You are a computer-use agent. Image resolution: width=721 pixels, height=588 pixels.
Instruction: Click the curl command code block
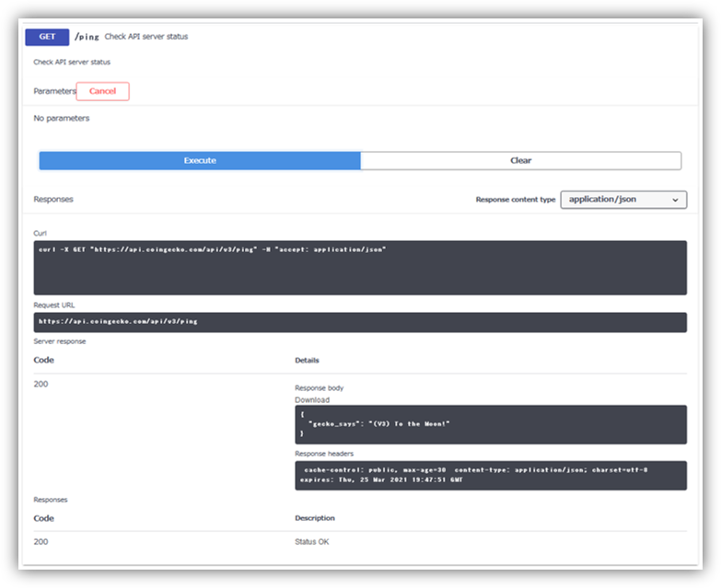tap(360, 268)
